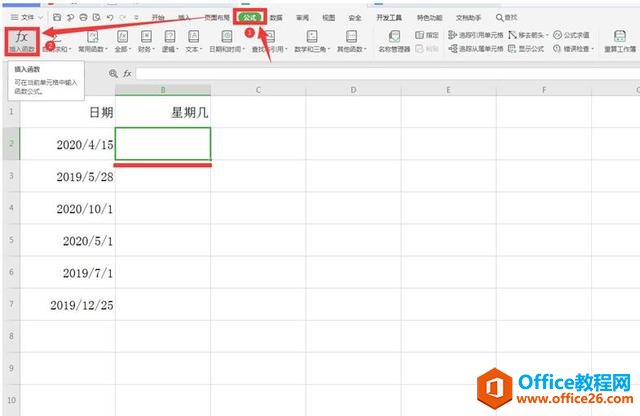Viewport: 640px width, 416px height.
Task: Switch to the View (视图) tab
Action: pos(329,18)
